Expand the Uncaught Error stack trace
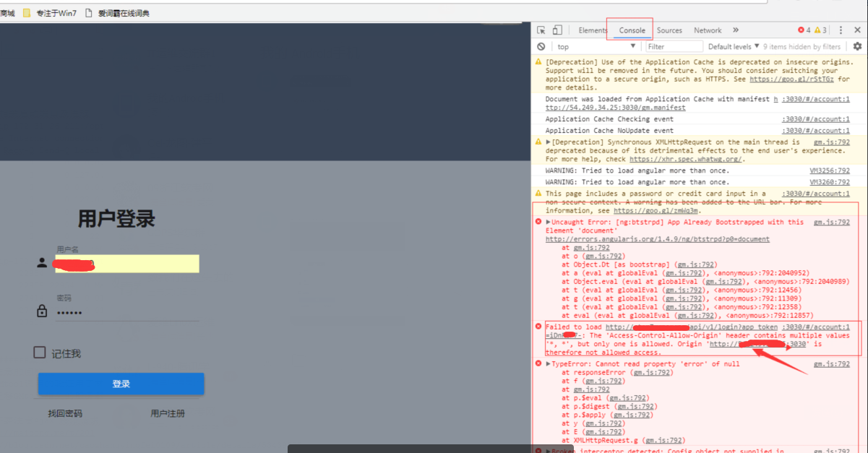868x453 pixels. coord(549,222)
